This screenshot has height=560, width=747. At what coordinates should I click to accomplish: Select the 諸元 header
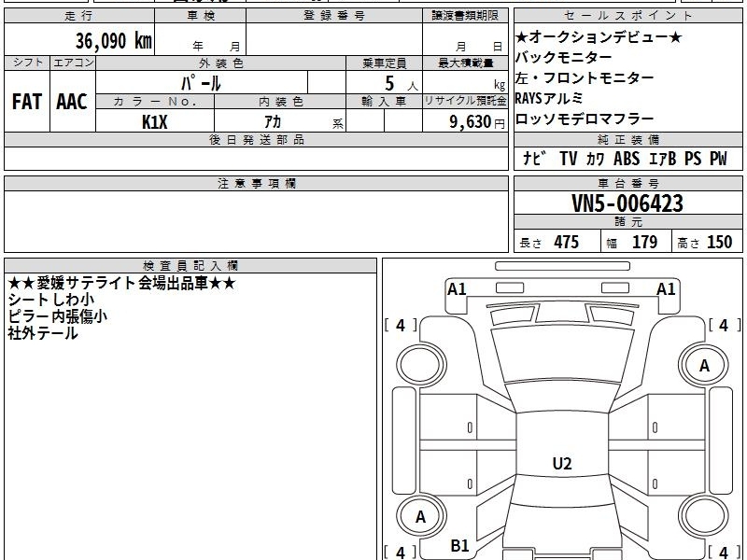click(x=628, y=222)
